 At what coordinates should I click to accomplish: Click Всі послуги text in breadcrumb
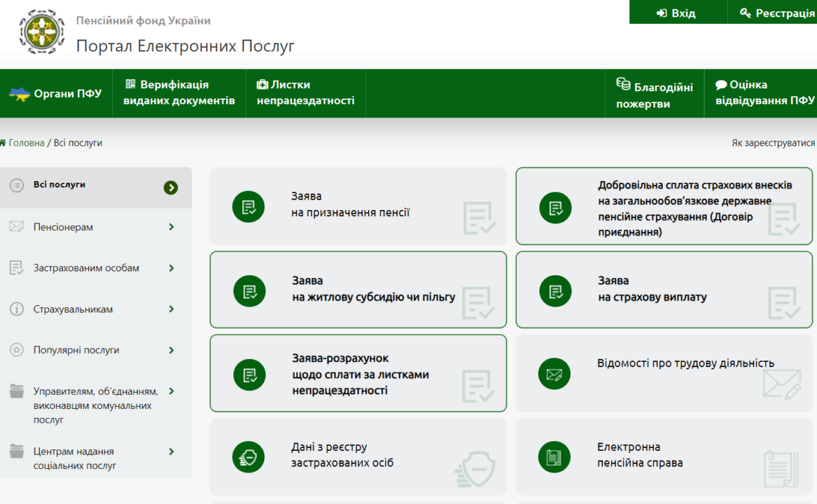point(78,143)
